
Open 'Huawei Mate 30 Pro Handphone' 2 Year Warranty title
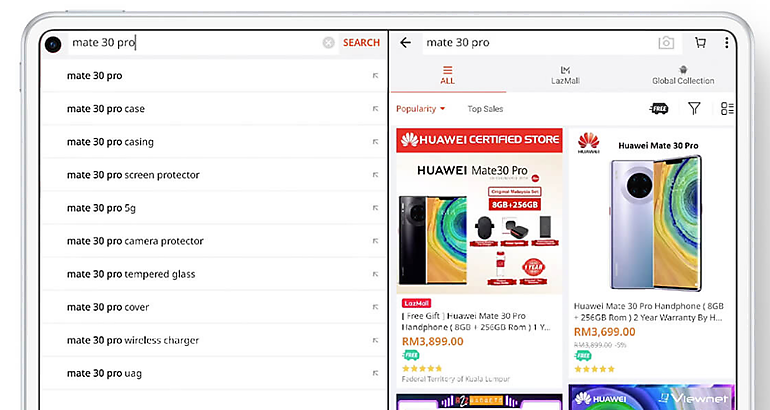[x=648, y=311]
